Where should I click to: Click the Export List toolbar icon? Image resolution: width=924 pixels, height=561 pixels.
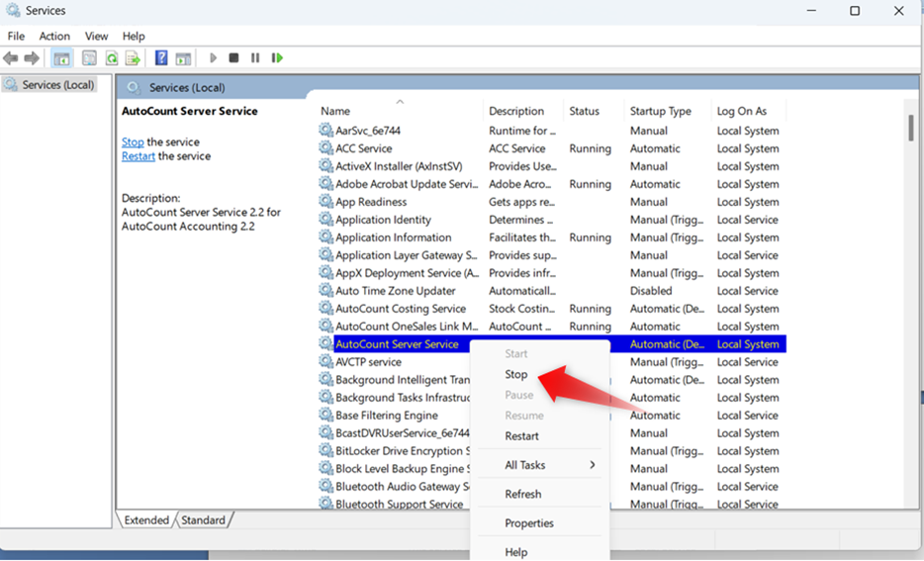point(133,58)
